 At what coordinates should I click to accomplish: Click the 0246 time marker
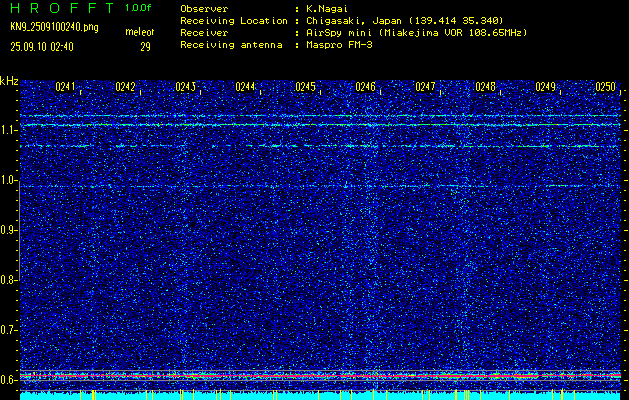click(365, 87)
